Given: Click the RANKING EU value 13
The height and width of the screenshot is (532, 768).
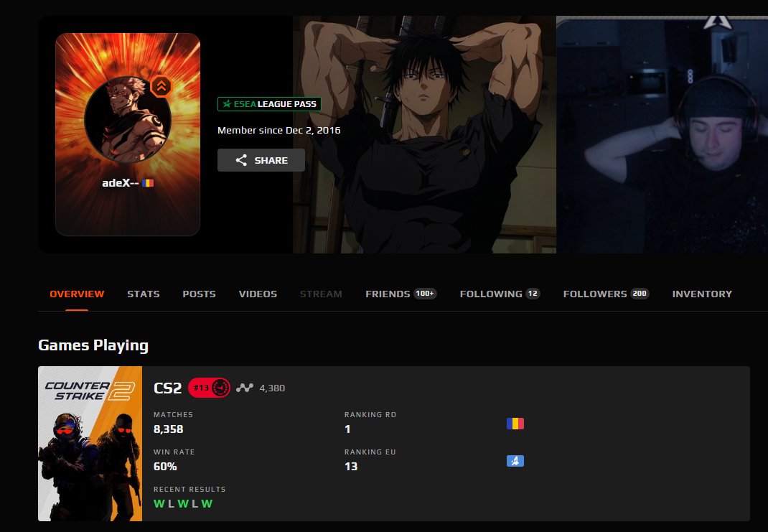Looking at the screenshot, I should pyautogui.click(x=351, y=467).
